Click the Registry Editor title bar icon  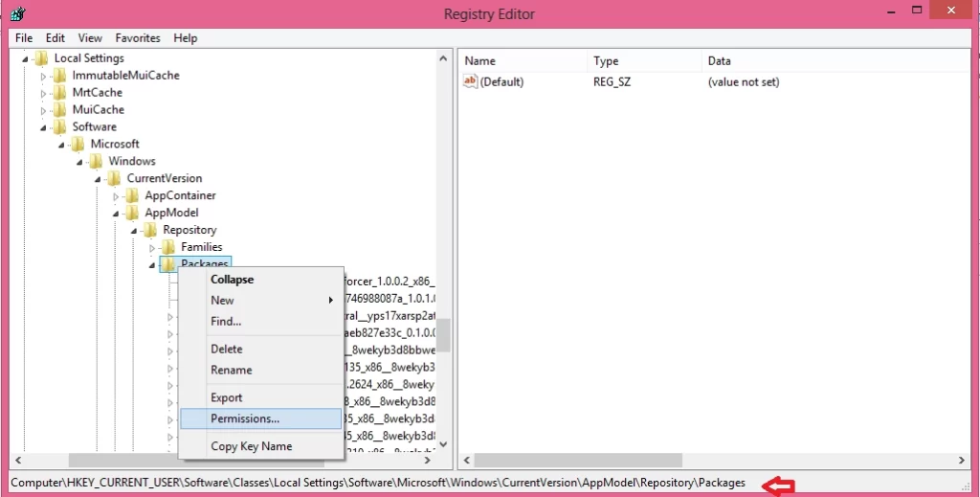17,13
